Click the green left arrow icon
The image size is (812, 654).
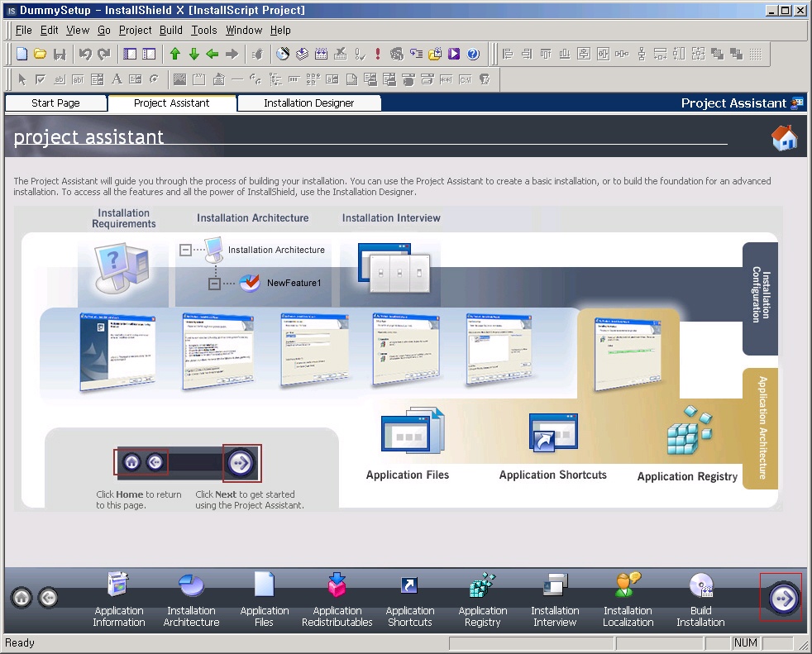coord(213,54)
